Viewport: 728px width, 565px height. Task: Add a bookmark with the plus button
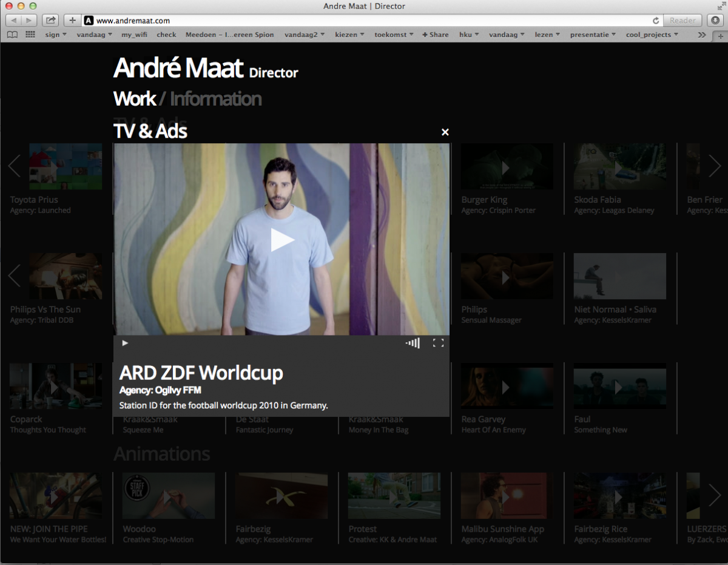click(72, 21)
